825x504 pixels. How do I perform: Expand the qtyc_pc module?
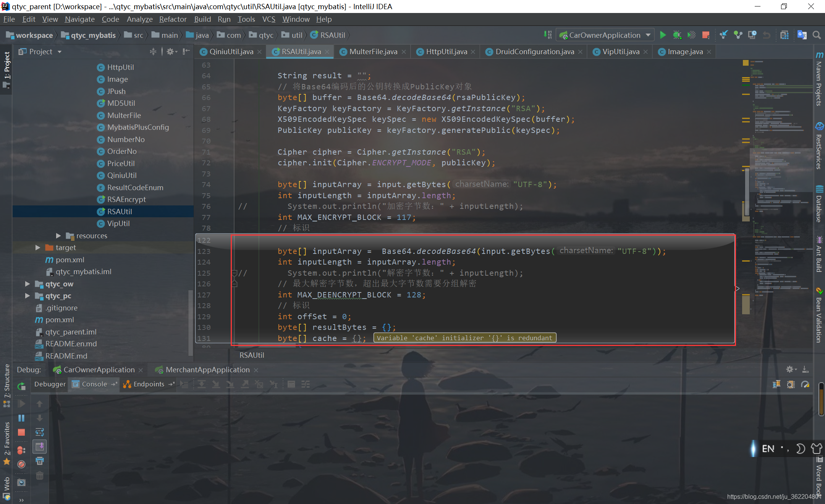tap(27, 296)
